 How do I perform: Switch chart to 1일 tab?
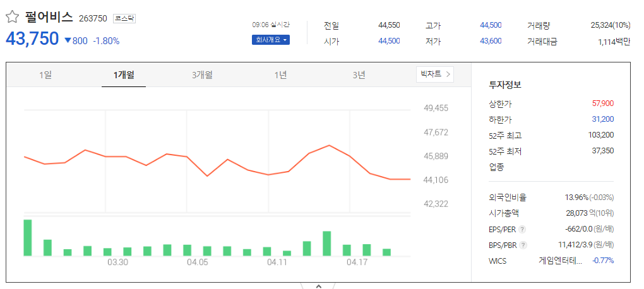coord(45,75)
